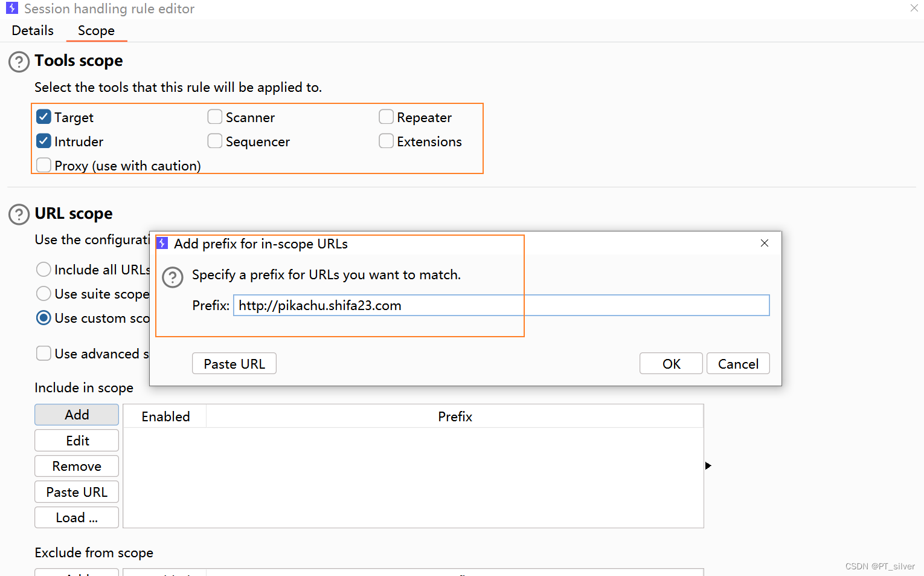Click the Burp icon in editor title bar
The height and width of the screenshot is (576, 924).
11,8
